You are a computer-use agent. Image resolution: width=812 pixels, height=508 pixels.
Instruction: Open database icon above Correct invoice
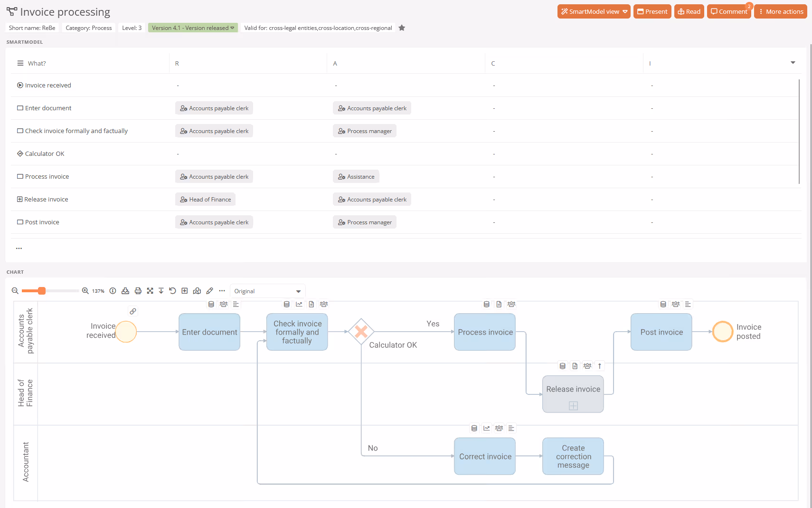click(x=474, y=428)
